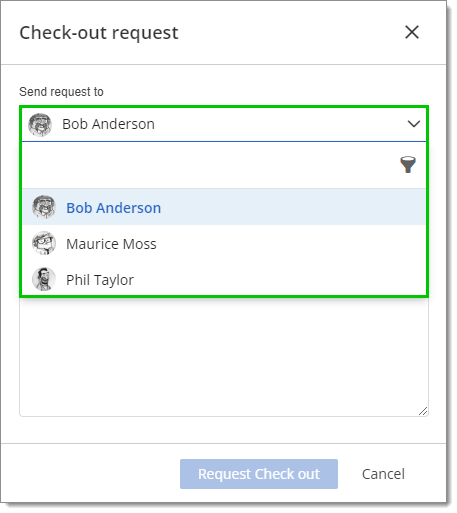
Task: Close the Check-out request dialog
Action: tap(412, 32)
